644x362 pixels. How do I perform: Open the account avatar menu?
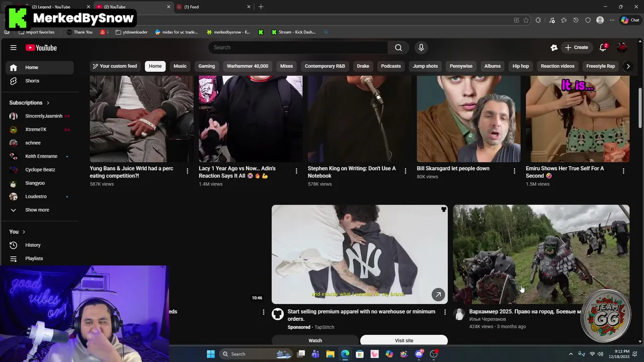[622, 47]
